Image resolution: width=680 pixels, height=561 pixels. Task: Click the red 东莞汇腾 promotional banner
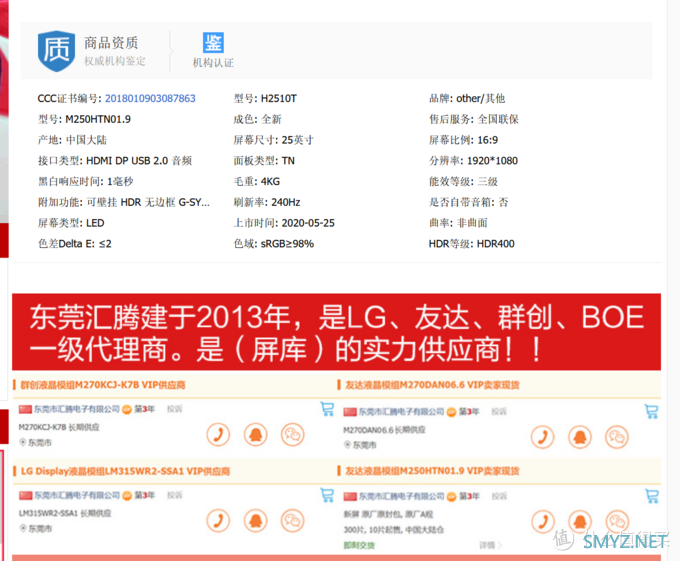(337, 332)
